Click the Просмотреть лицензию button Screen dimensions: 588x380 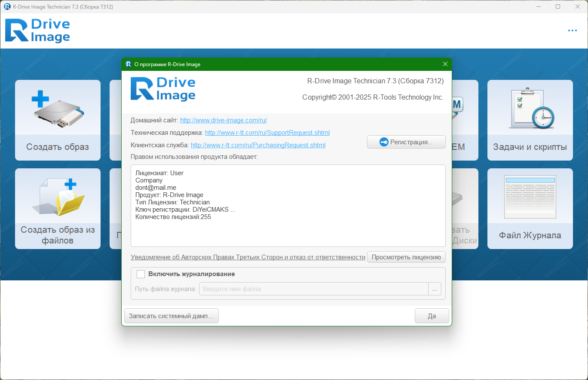pyautogui.click(x=406, y=257)
